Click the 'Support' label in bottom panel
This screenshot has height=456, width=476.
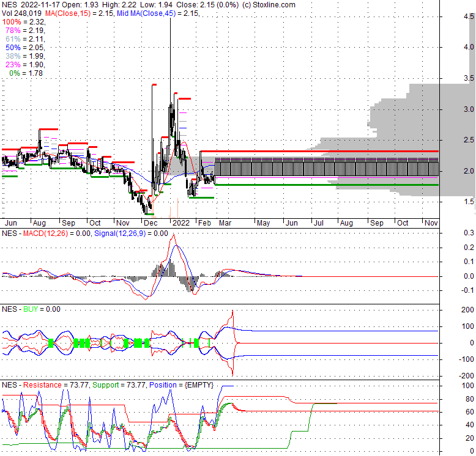105,384
